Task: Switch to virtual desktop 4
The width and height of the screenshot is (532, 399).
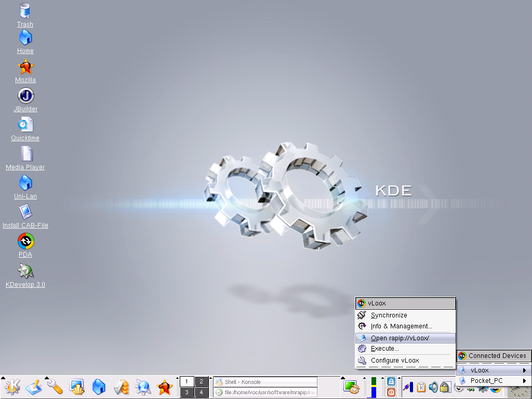Action: point(201,392)
